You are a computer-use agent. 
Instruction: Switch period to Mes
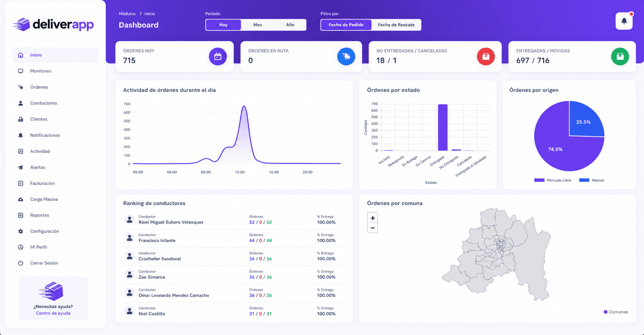pos(258,25)
